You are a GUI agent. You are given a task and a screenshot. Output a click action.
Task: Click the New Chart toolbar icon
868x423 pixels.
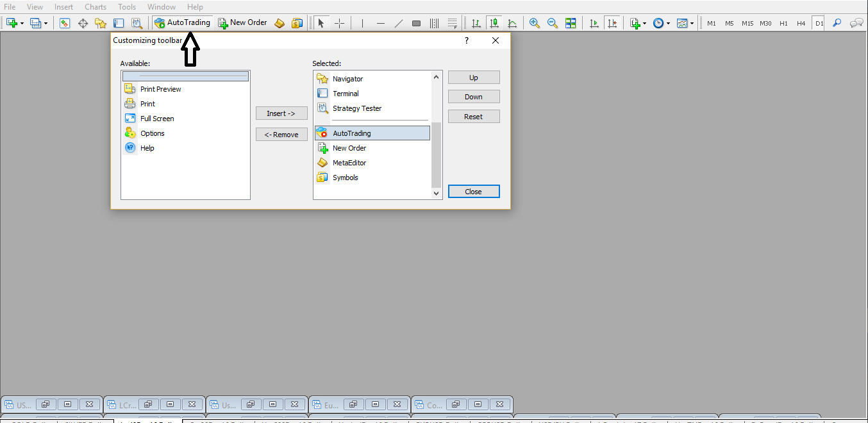point(12,23)
